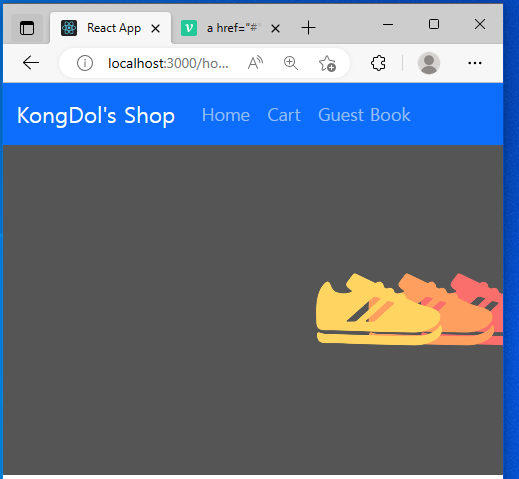Viewport: 519px width, 479px height.
Task: Go back to the previous page
Action: tap(31, 63)
